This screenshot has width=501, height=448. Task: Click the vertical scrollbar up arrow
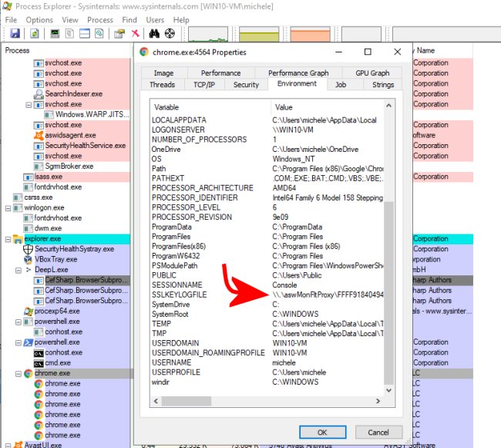[x=388, y=106]
